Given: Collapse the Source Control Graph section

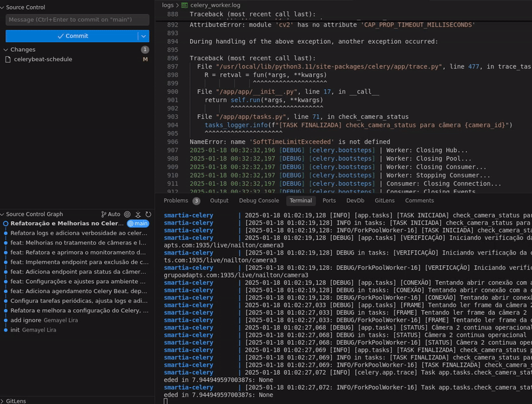Looking at the screenshot, I should tap(3, 214).
